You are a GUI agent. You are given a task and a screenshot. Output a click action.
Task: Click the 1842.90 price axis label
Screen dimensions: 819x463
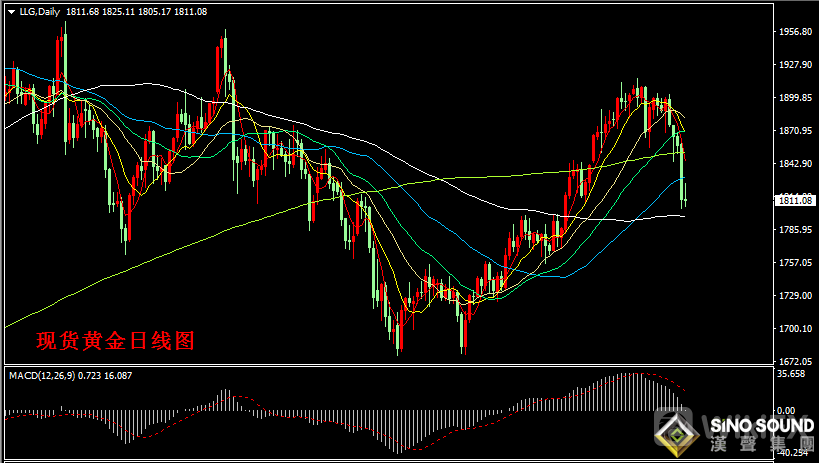(x=795, y=164)
